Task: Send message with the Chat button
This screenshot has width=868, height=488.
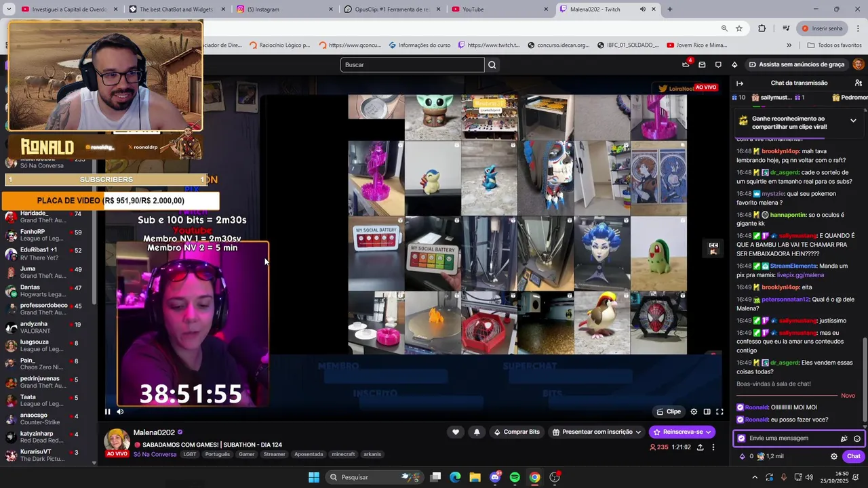Action: [x=853, y=456]
